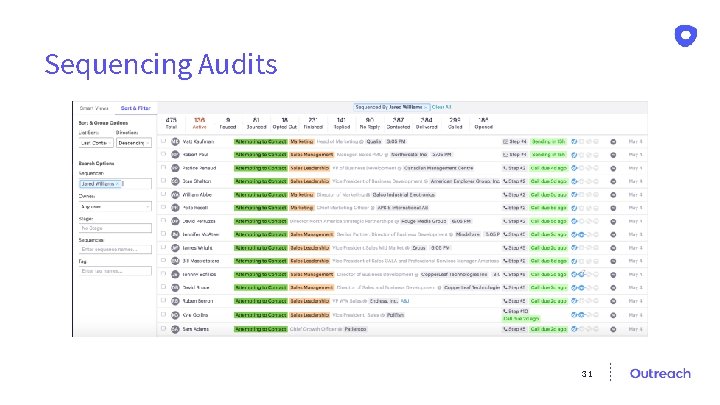The height and width of the screenshot is (405, 720).
Task: Filter by the Contacted count tab
Action: [398, 123]
